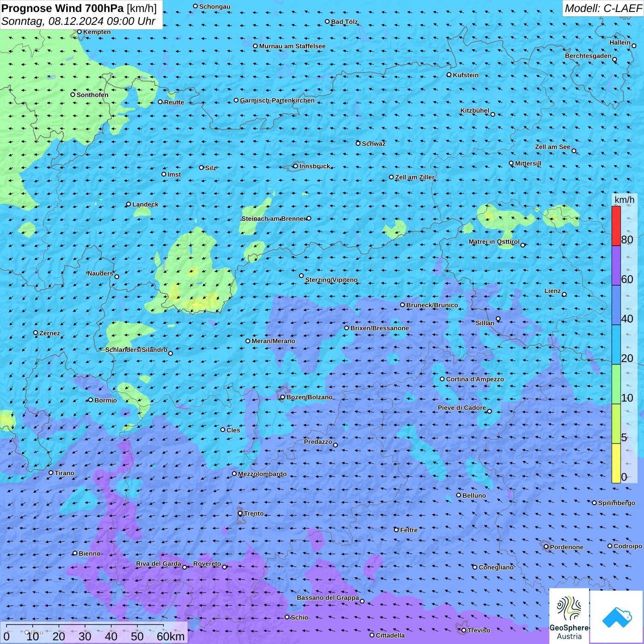Click the 'Rovereto' label
The width and height of the screenshot is (644, 644).
click(207, 563)
